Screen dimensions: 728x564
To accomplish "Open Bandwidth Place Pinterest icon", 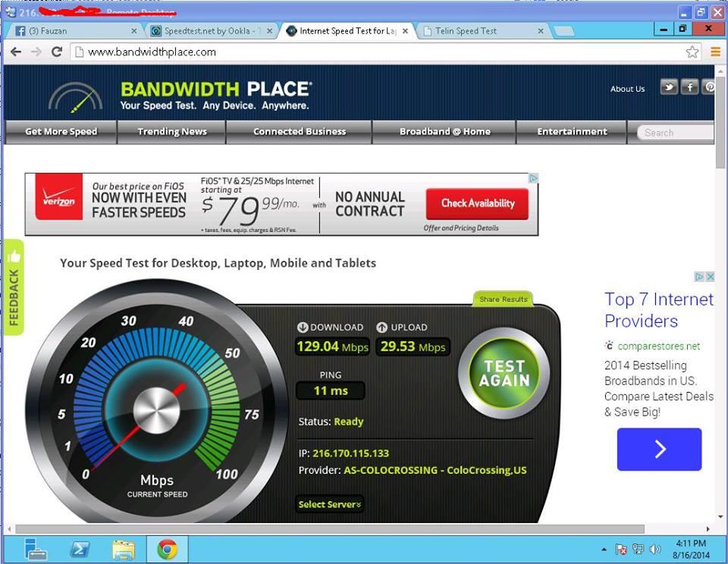I will coord(708,87).
